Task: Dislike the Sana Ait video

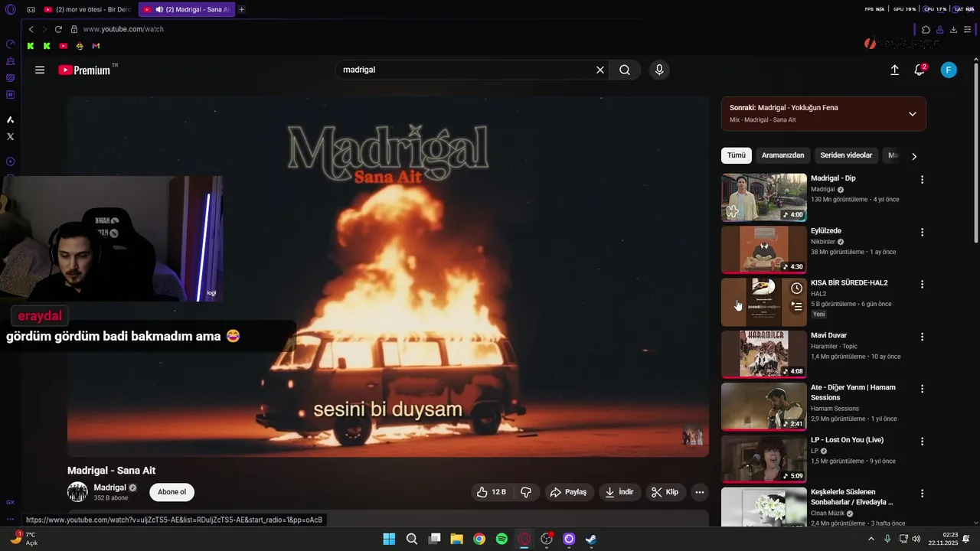Action: coord(526,492)
